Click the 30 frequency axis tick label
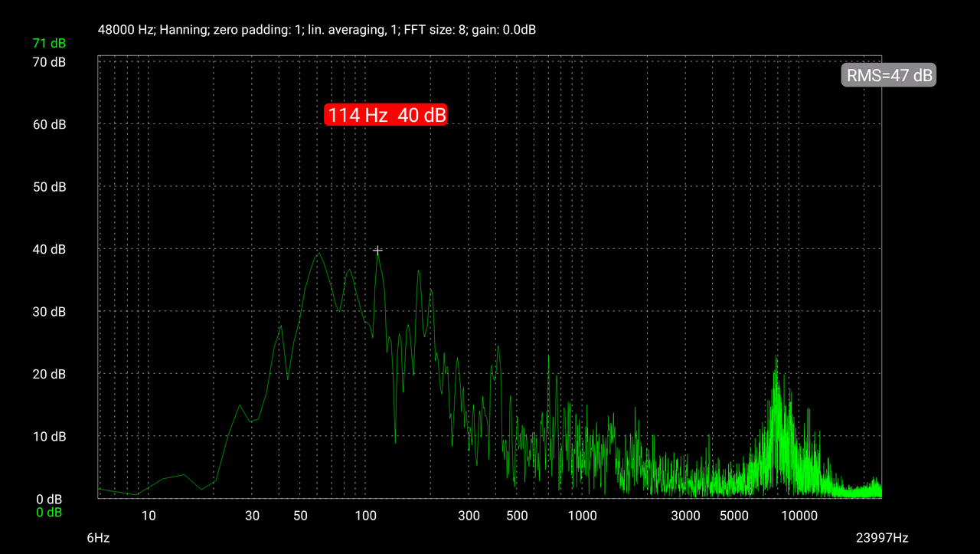980x554 pixels. [x=252, y=516]
